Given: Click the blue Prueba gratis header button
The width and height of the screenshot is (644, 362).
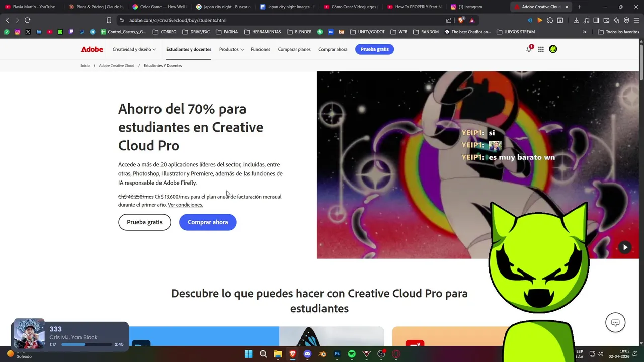Looking at the screenshot, I should (x=374, y=49).
